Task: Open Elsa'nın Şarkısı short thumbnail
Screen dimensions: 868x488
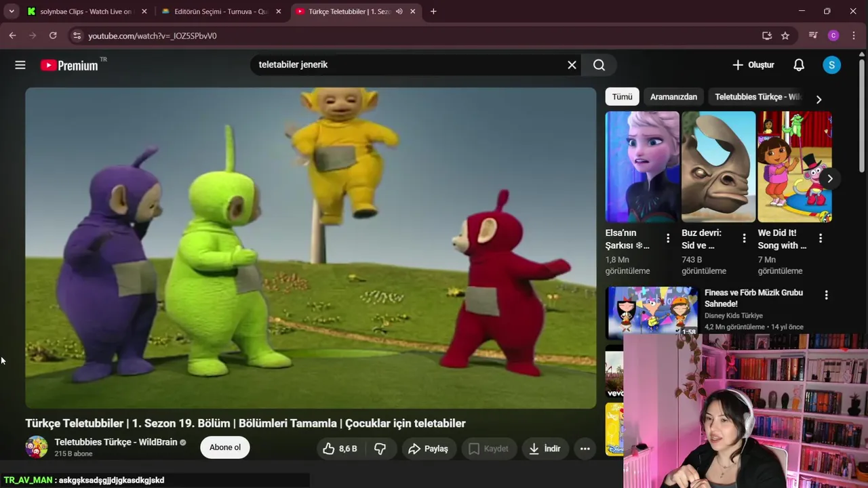Action: click(642, 167)
